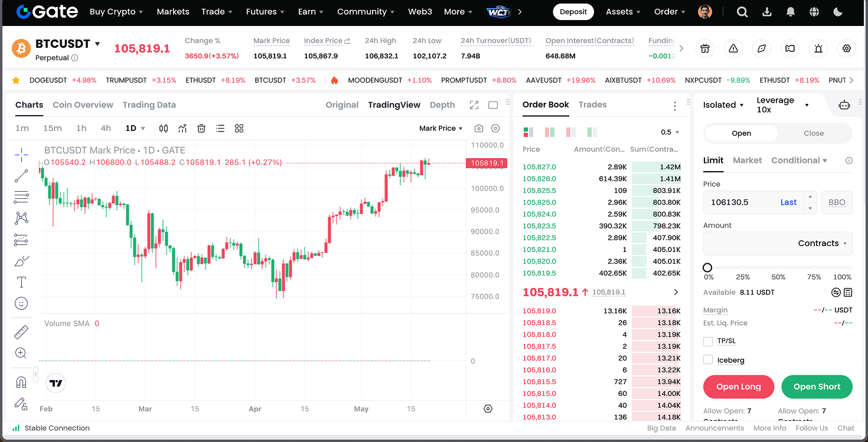This screenshot has width=868, height=442.
Task: Open the Mark Price dropdown
Action: pyautogui.click(x=440, y=129)
